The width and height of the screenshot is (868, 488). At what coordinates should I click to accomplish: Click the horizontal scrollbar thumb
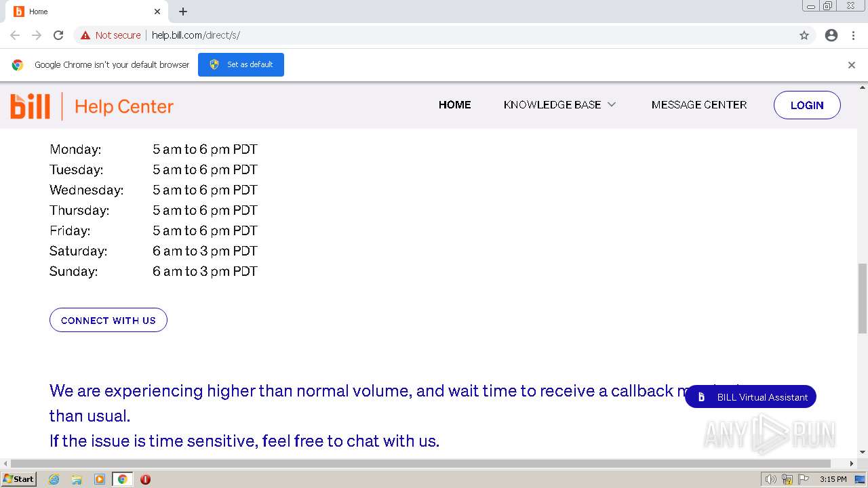420,464
